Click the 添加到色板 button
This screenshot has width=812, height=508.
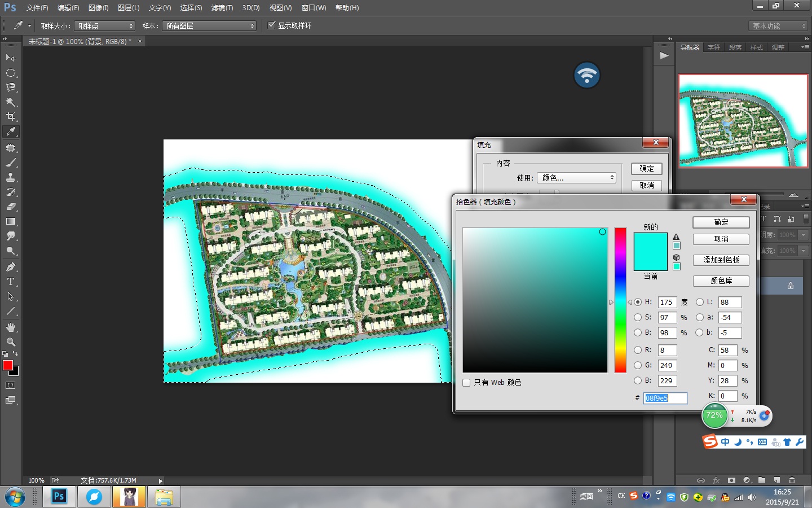[x=721, y=260]
